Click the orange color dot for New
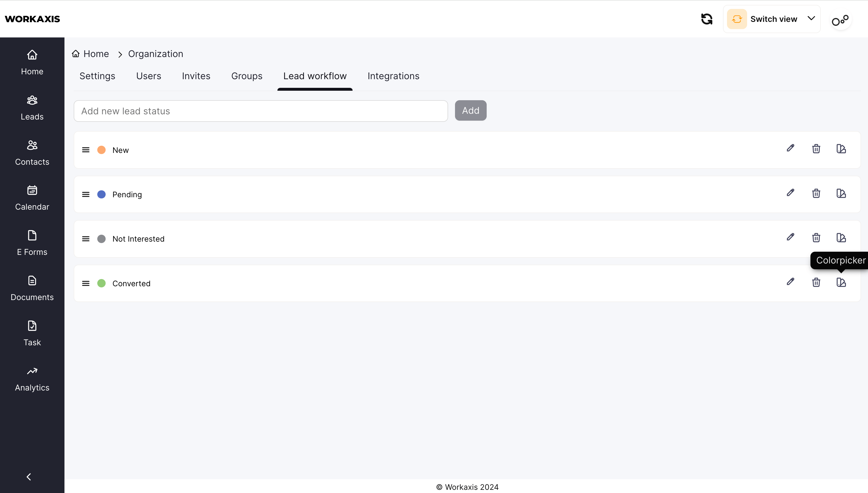Image resolution: width=868 pixels, height=493 pixels. point(101,150)
